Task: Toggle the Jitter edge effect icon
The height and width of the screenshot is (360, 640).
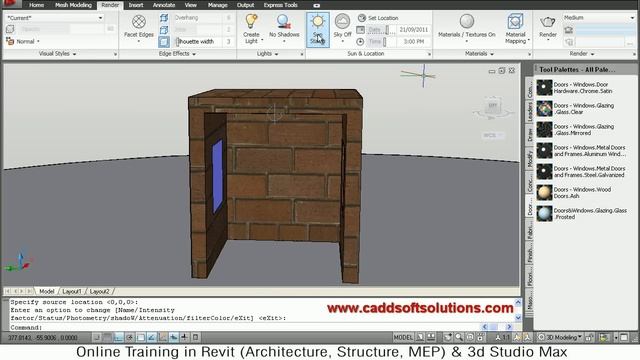Action: 164,30
